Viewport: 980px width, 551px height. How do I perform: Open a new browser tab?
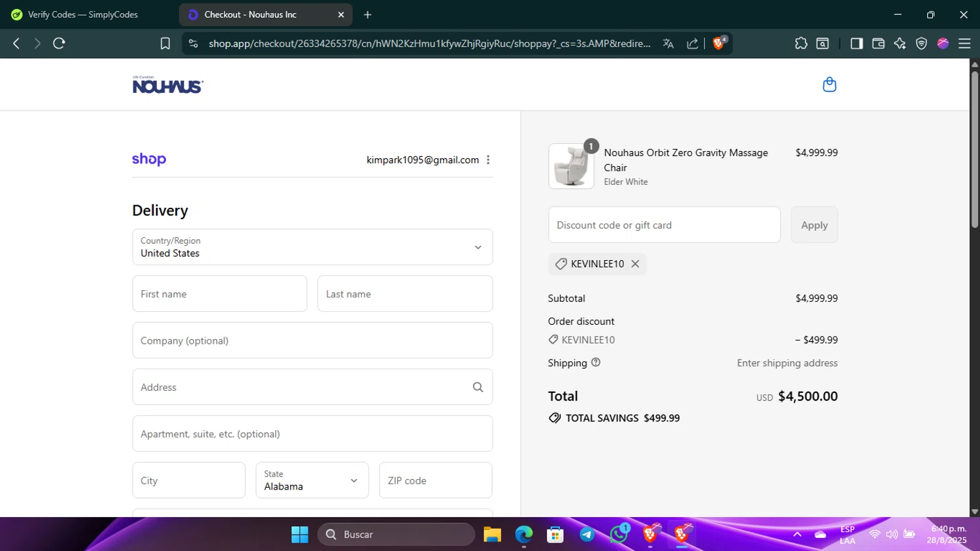point(368,14)
